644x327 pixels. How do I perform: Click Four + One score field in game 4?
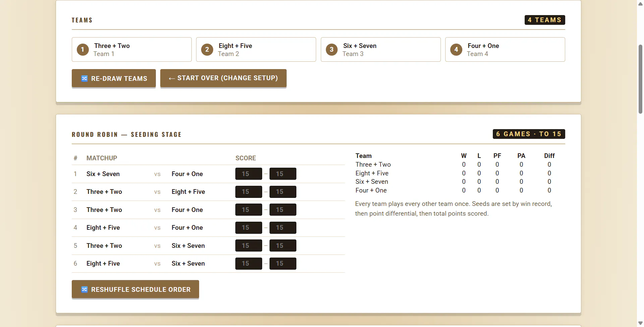[x=283, y=228]
